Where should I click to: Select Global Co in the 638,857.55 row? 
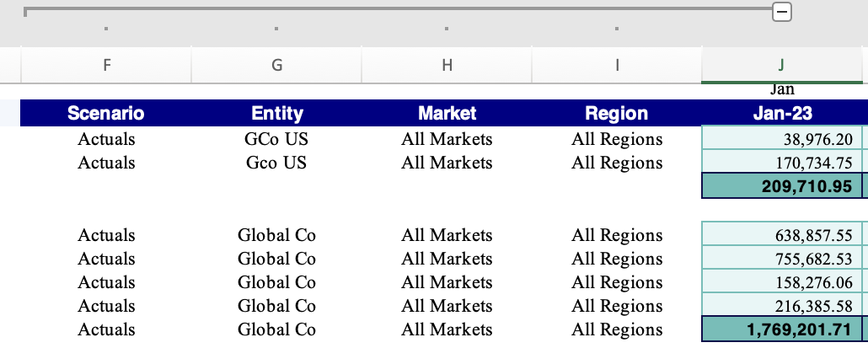point(276,234)
